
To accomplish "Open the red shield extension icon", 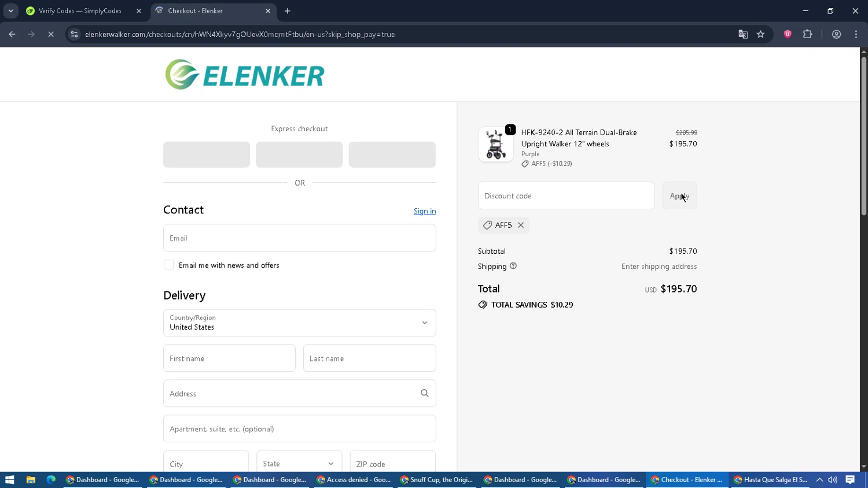I will point(788,34).
